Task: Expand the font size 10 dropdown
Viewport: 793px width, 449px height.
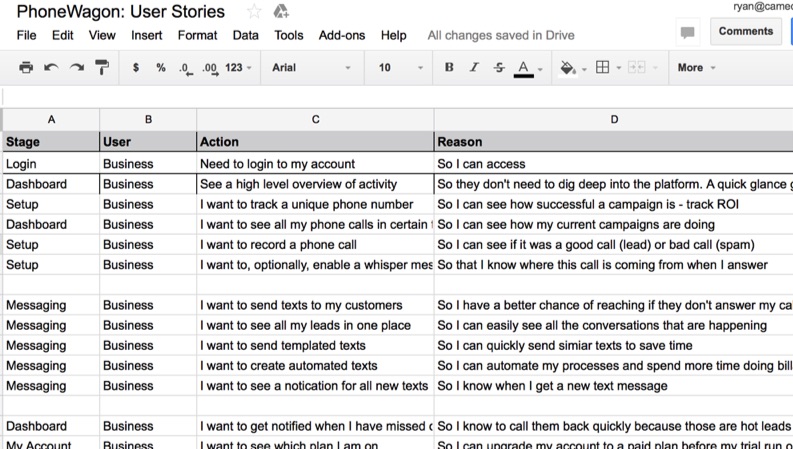Action: click(x=400, y=68)
